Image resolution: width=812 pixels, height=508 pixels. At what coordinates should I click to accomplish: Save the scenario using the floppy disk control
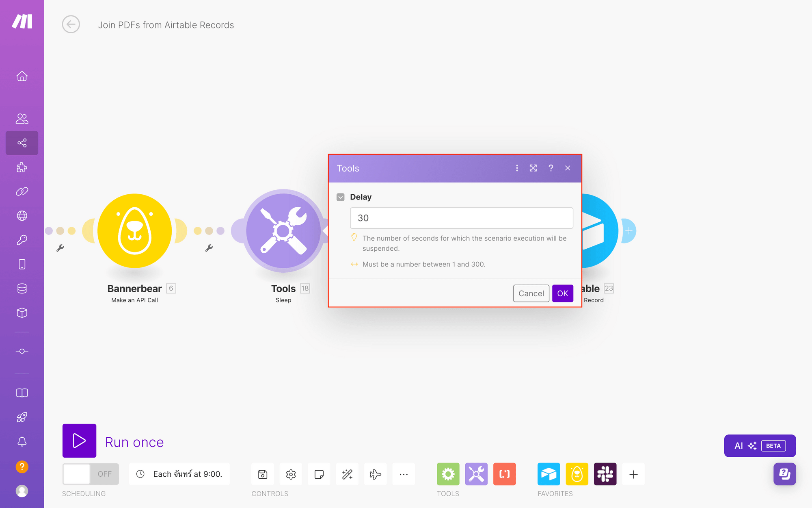point(263,474)
